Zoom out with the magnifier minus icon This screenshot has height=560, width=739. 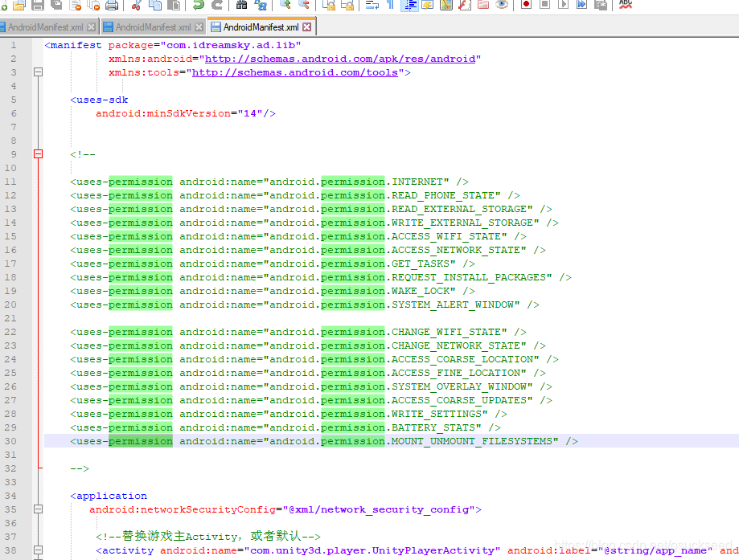[304, 5]
